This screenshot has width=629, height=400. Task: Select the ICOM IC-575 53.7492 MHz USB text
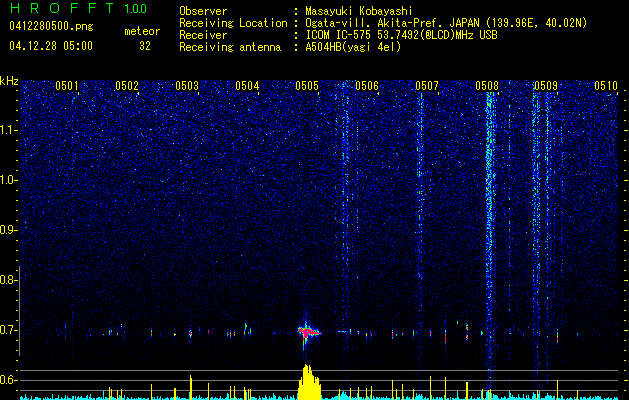point(401,35)
